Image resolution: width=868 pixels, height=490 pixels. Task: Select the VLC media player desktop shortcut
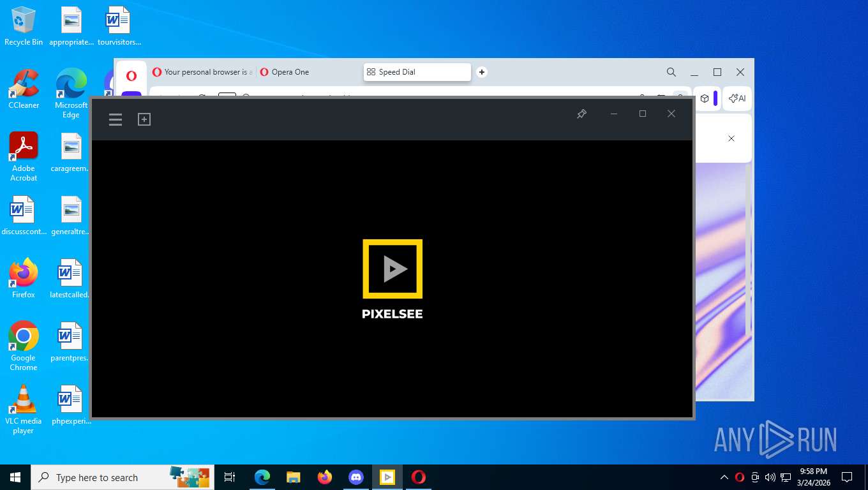click(x=24, y=409)
